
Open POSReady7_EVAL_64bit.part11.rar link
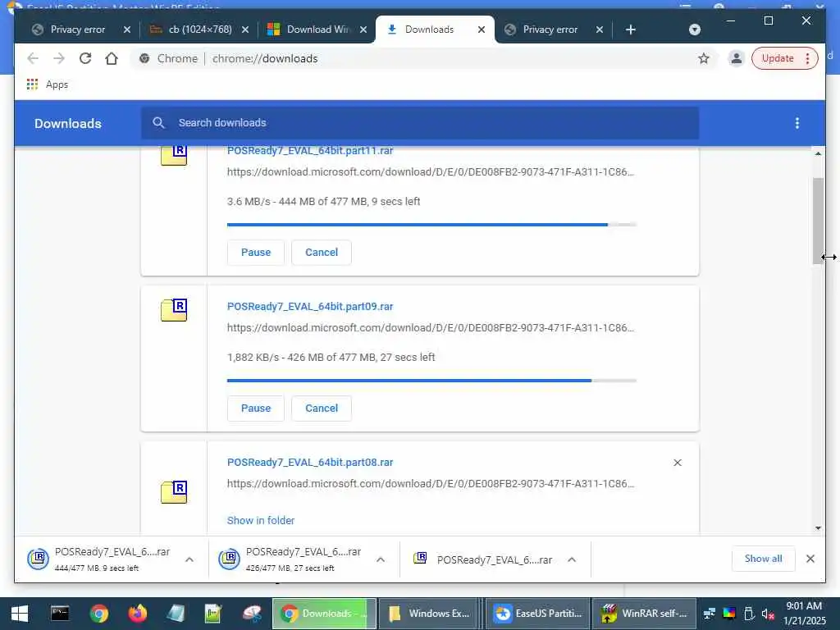coord(309,151)
